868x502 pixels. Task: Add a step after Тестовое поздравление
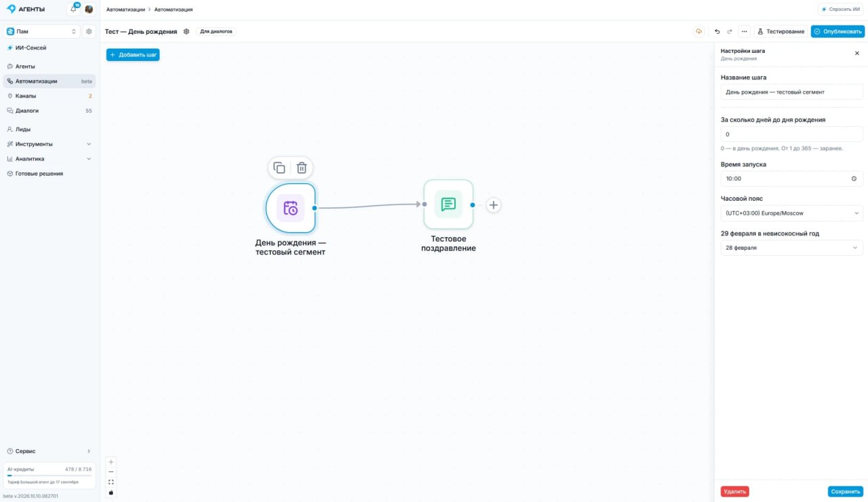point(494,205)
